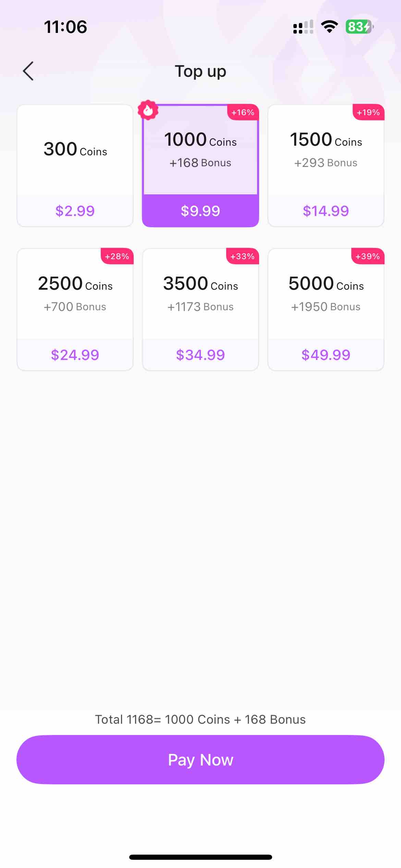This screenshot has width=401, height=868.
Task: Tap the $49.99 price label
Action: [326, 355]
